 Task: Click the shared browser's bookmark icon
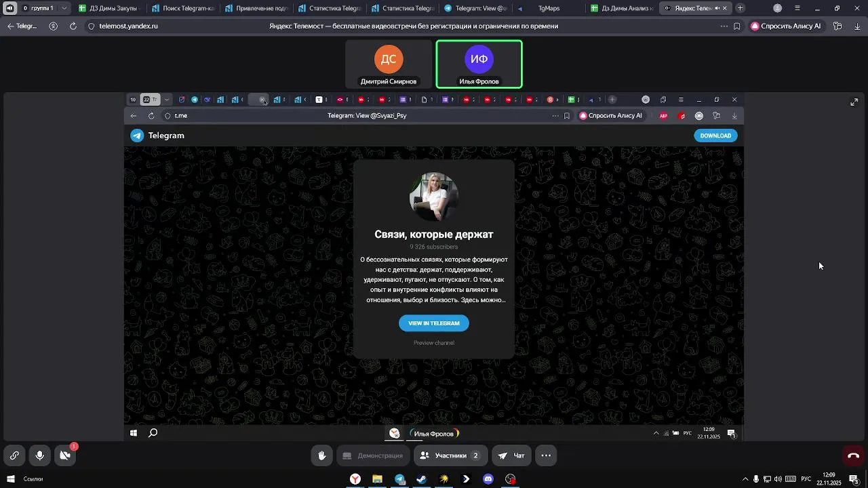[x=567, y=116]
